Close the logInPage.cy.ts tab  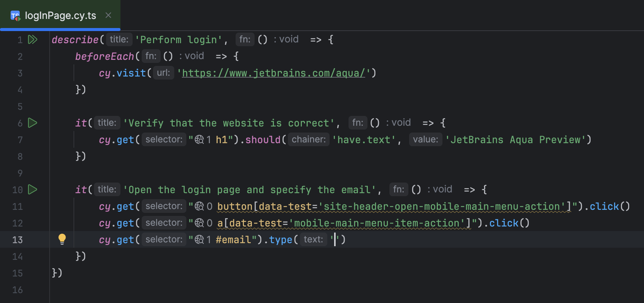tap(108, 15)
